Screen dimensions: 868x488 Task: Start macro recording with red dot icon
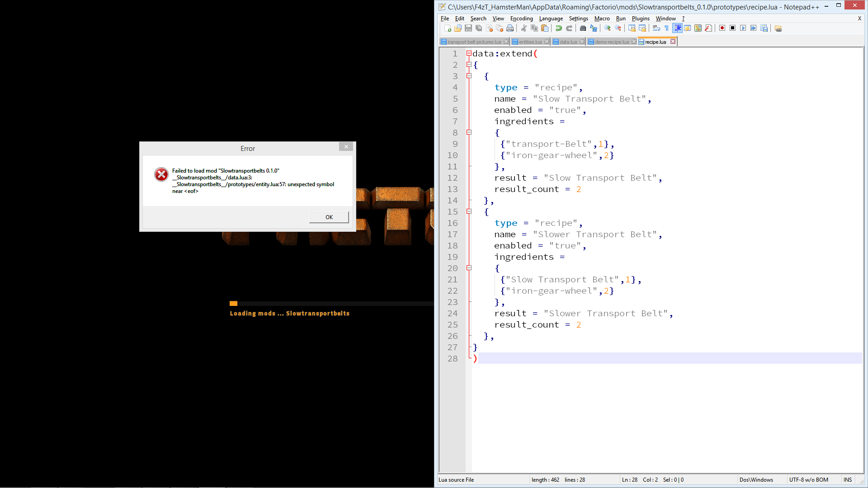click(722, 28)
